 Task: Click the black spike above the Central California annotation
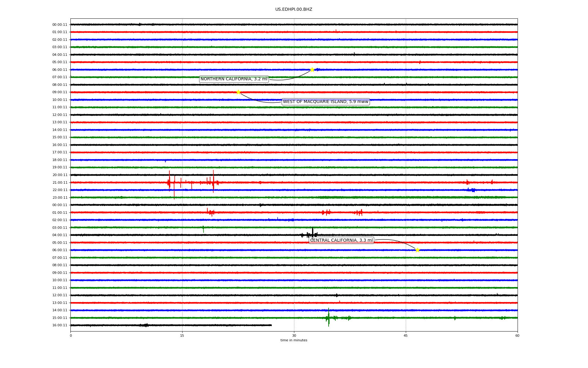click(312, 232)
